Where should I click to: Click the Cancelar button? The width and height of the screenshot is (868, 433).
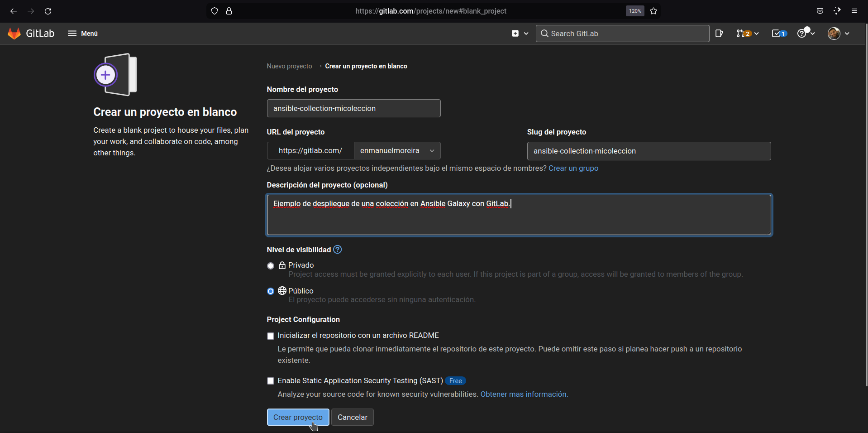click(x=353, y=417)
